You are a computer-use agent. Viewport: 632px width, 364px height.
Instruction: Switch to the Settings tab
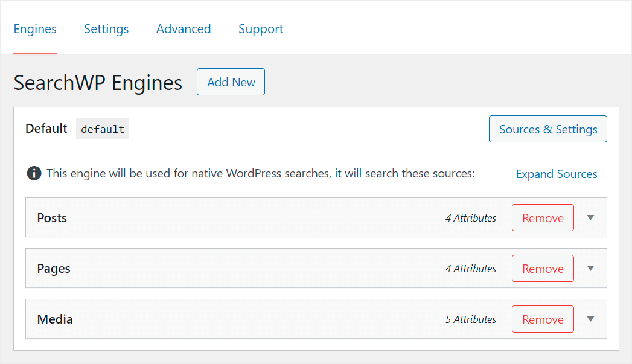coord(106,29)
